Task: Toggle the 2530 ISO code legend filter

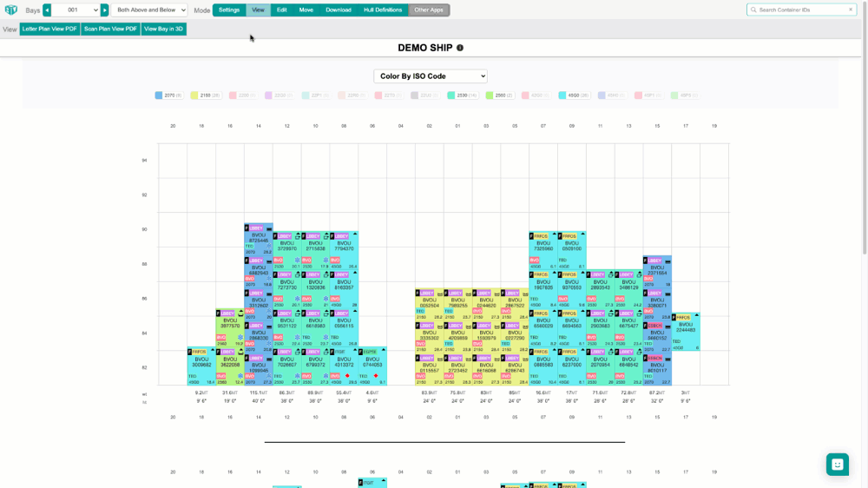Action: (462, 96)
